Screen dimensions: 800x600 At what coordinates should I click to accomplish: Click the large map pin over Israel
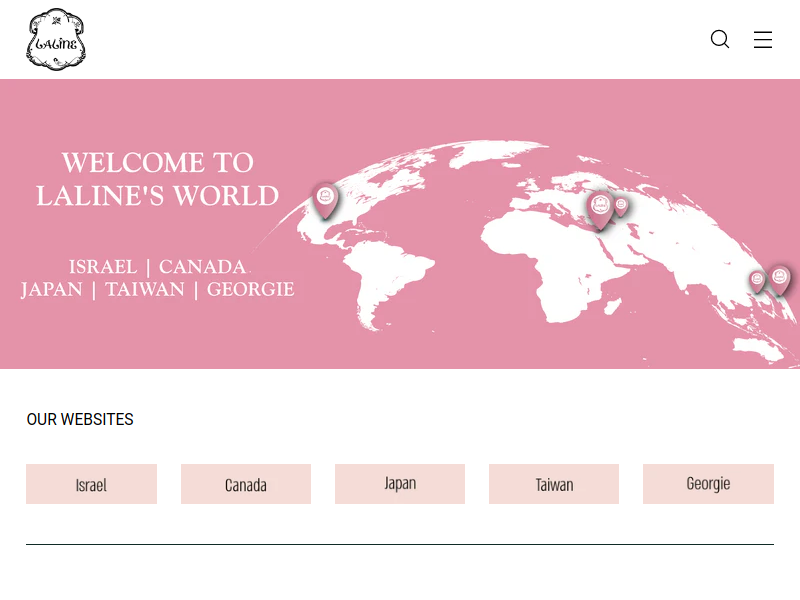[x=600, y=210]
